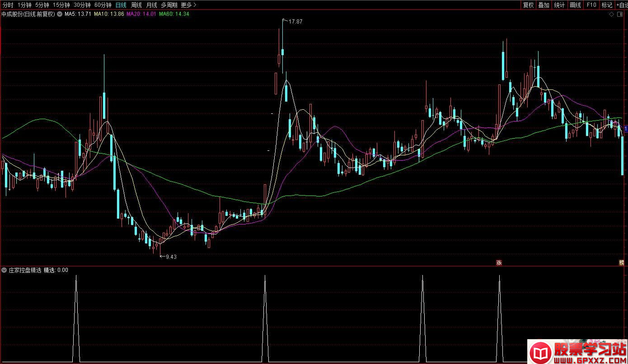This screenshot has height=364, width=628.
Task: Expand the 更多 periods menu
Action: (188, 5)
